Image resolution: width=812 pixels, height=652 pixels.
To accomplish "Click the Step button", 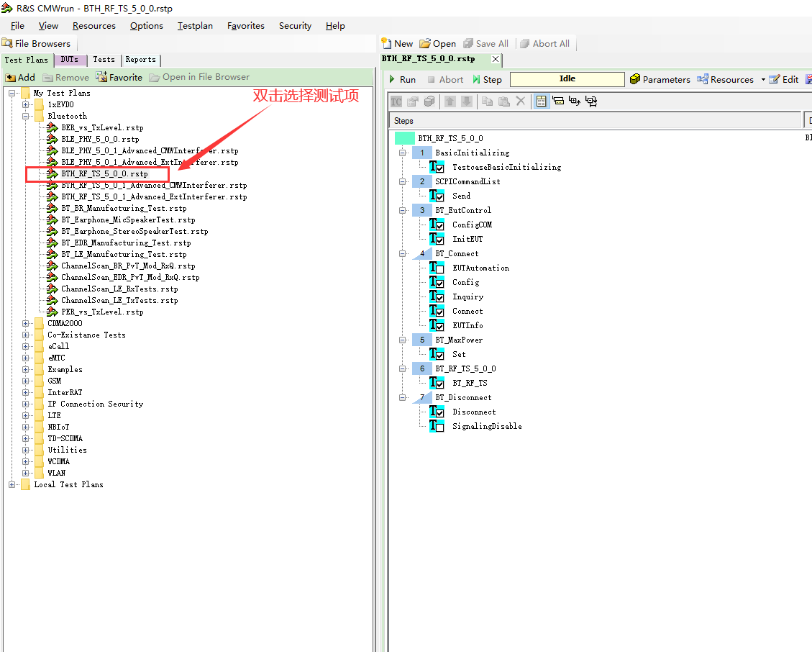I will [488, 79].
